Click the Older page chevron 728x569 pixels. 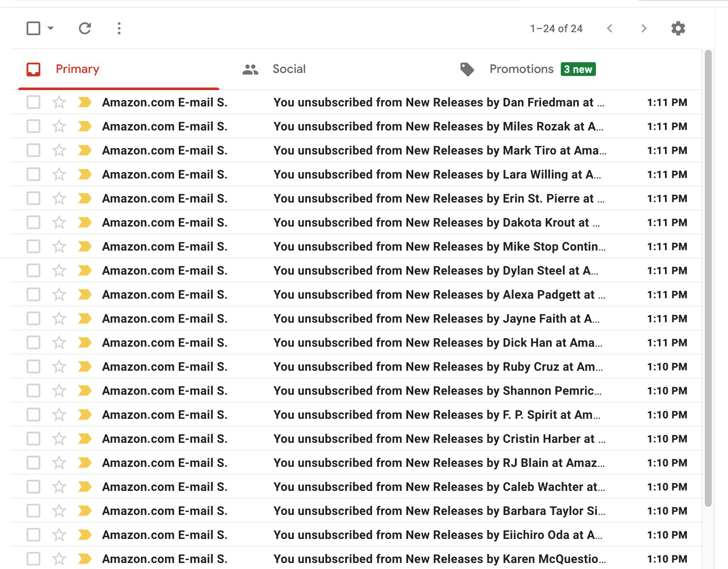pos(644,28)
